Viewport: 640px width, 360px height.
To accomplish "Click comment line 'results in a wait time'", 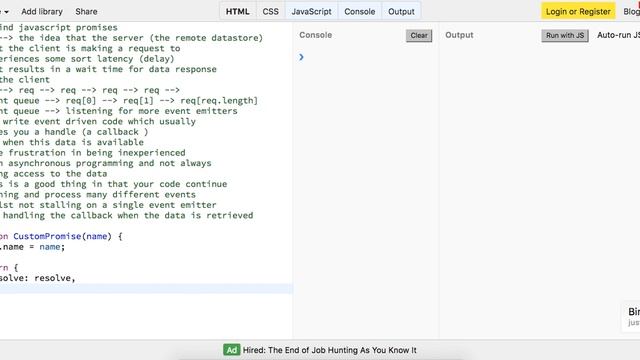I will 108,69.
